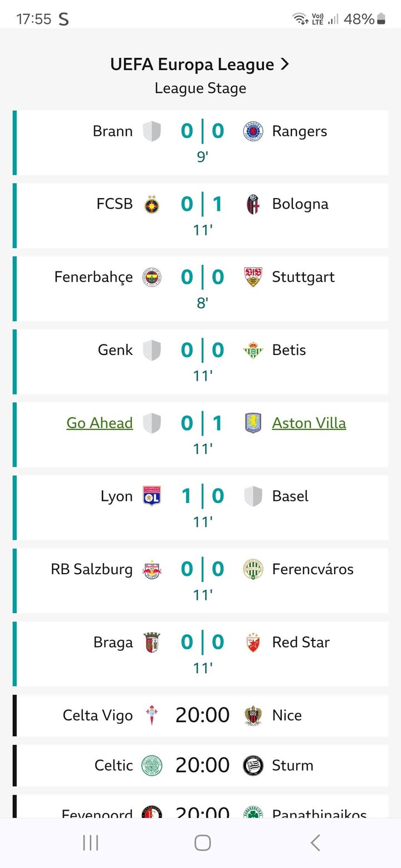401x868 pixels.
Task: Tap the Fenerbahçe club badge
Action: click(x=152, y=277)
